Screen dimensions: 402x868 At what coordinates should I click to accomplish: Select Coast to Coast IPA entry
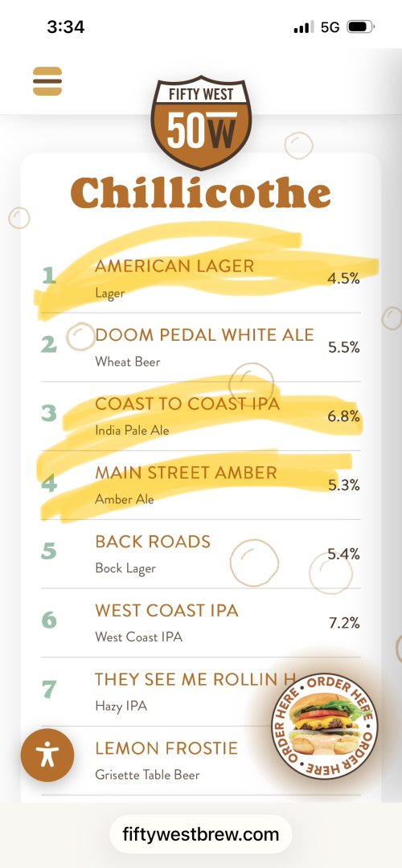(x=201, y=416)
